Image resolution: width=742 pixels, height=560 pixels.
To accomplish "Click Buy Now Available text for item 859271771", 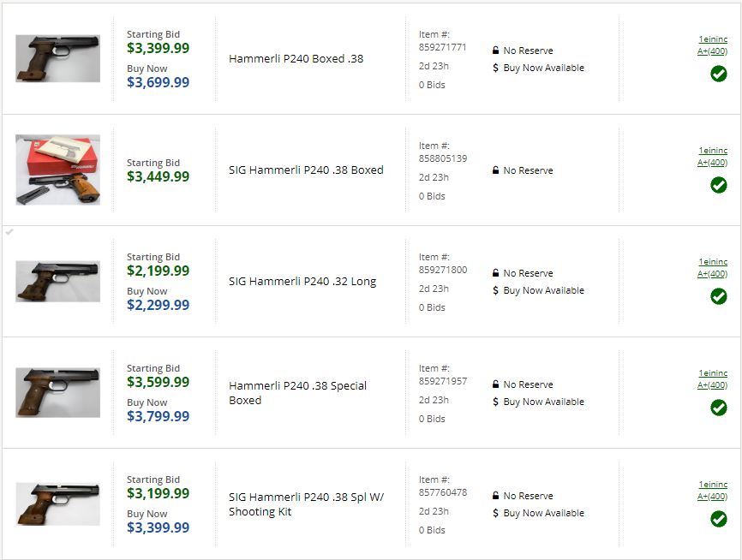I will (x=544, y=68).
